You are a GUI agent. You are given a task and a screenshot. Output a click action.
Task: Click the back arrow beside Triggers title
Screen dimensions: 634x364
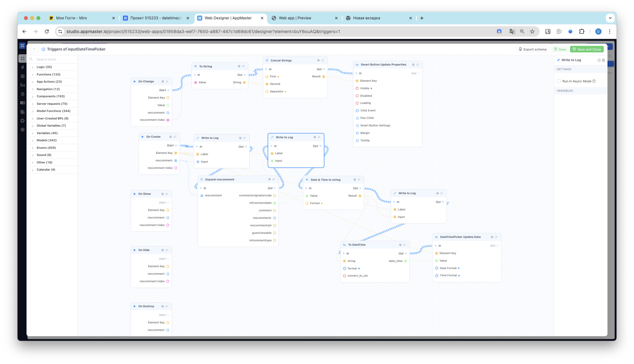point(34,49)
